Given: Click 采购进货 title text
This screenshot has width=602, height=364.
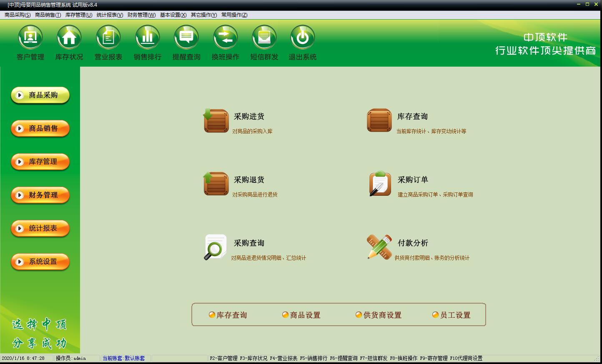Looking at the screenshot, I should [x=249, y=117].
